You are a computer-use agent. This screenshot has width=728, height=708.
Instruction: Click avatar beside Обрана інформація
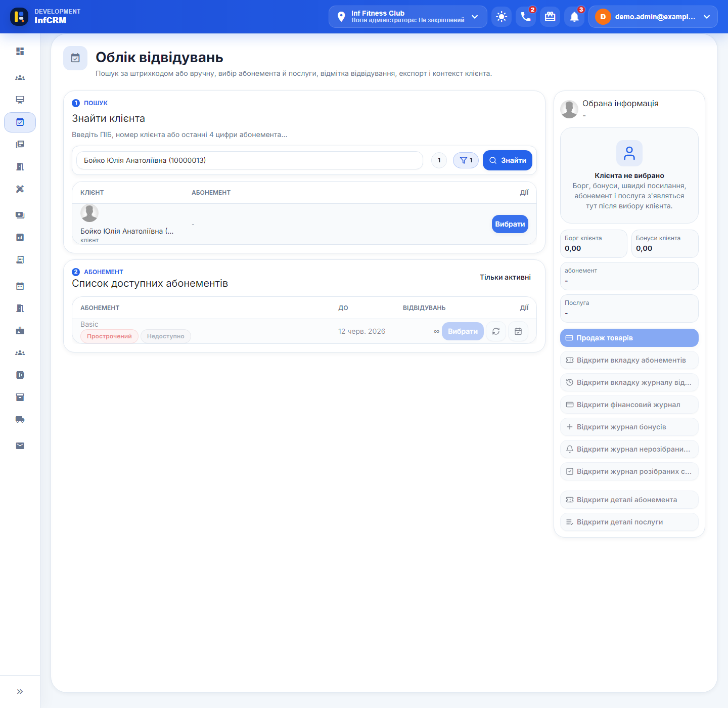(x=569, y=109)
